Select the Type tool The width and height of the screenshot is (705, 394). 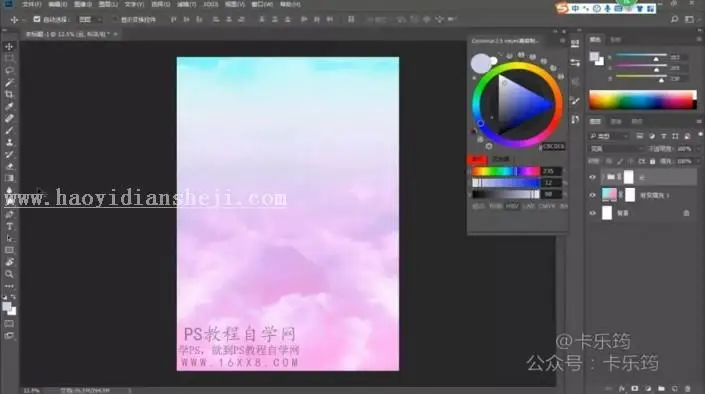click(9, 226)
